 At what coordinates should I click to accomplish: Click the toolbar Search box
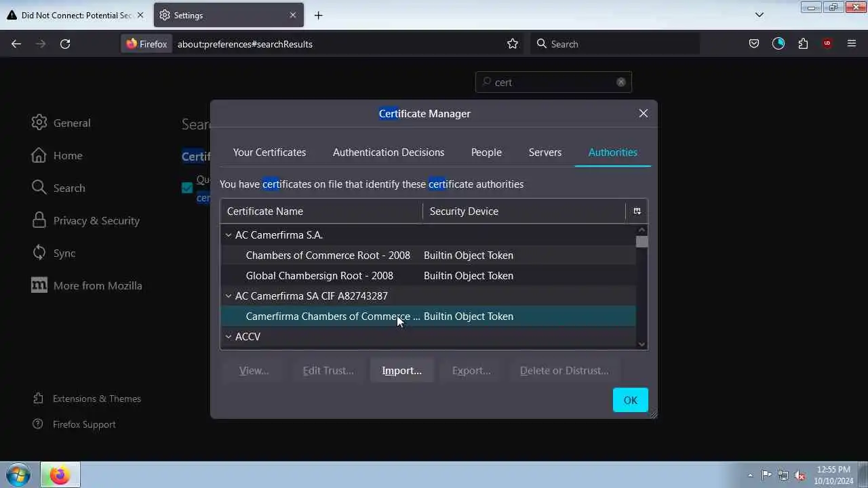(x=616, y=44)
